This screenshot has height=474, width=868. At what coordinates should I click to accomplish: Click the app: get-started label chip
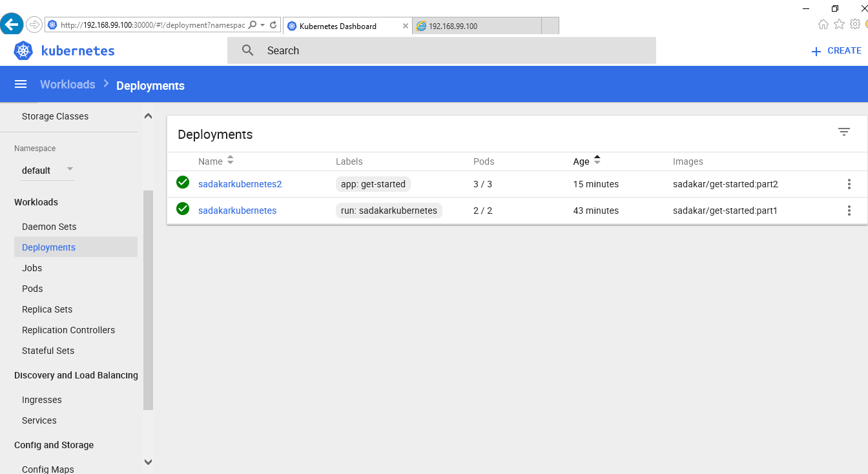point(373,183)
